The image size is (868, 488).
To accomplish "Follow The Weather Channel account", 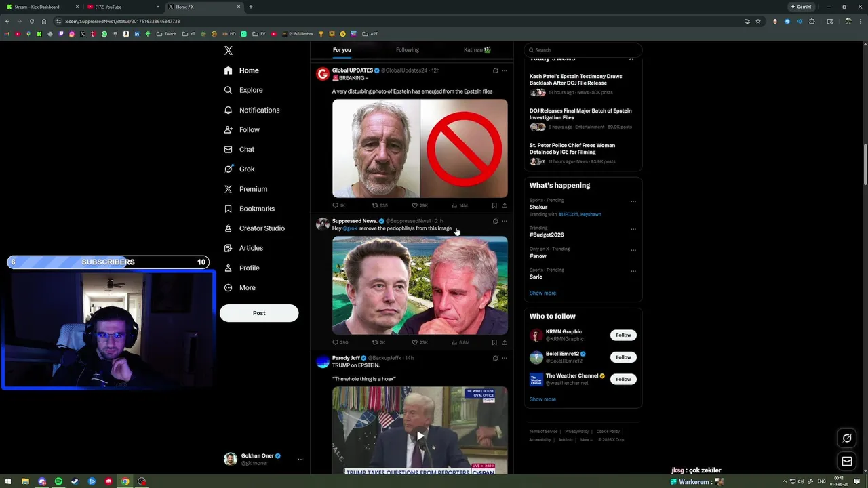I will click(x=623, y=379).
